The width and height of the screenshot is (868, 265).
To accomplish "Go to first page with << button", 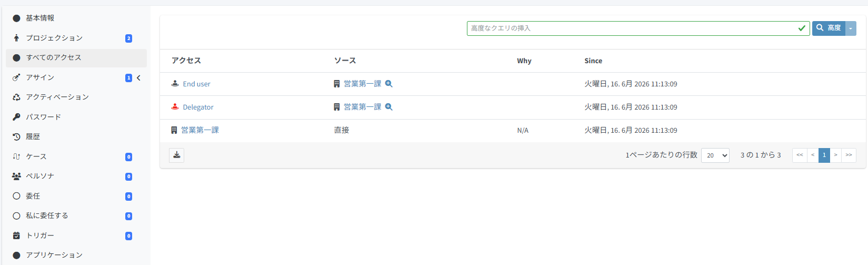I will (x=800, y=155).
